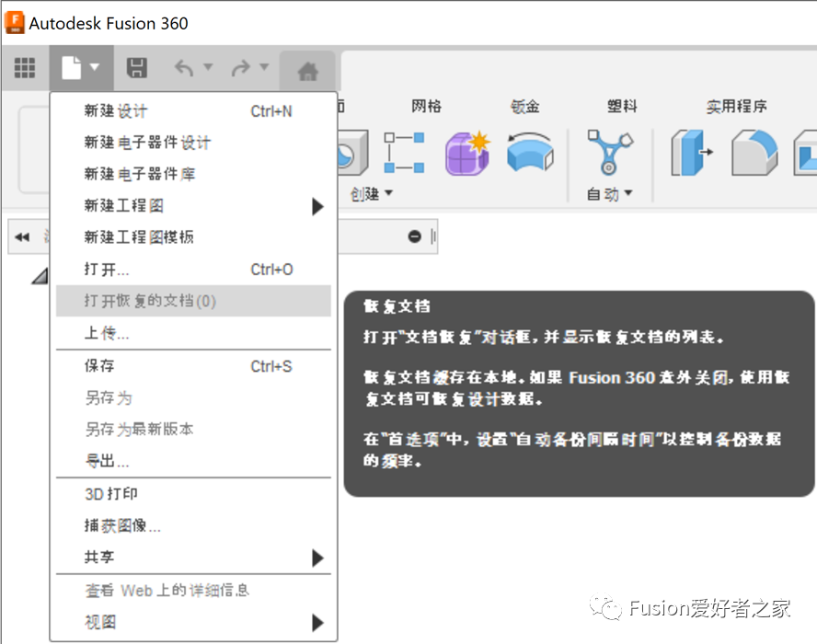Click the Press Pull icon
This screenshot has height=644, width=817.
[692, 153]
